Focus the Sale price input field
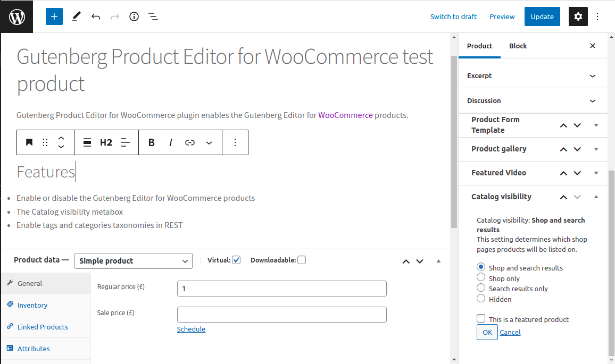This screenshot has width=615, height=364. [x=281, y=315]
